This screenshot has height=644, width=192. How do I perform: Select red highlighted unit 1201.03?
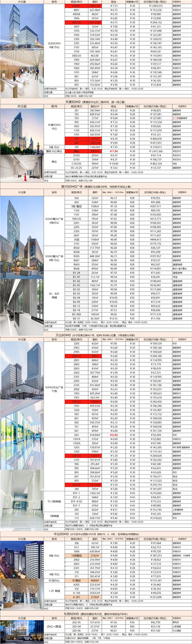(x=76, y=456)
